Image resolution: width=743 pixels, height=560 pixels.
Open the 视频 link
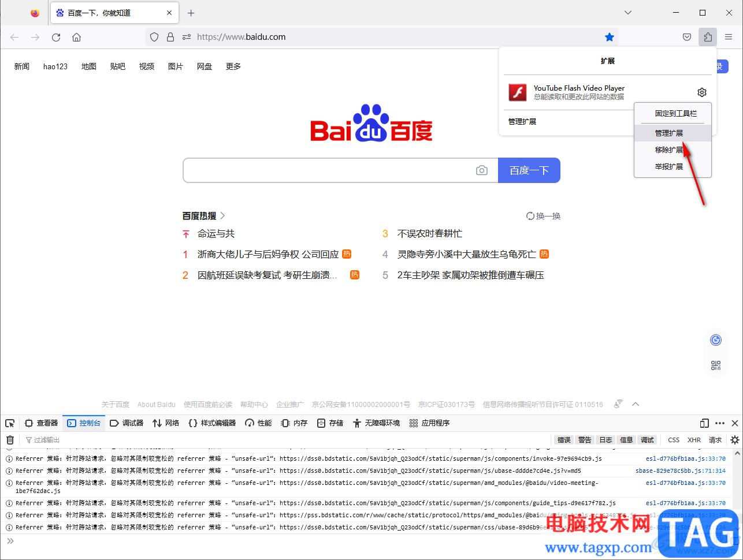point(147,66)
